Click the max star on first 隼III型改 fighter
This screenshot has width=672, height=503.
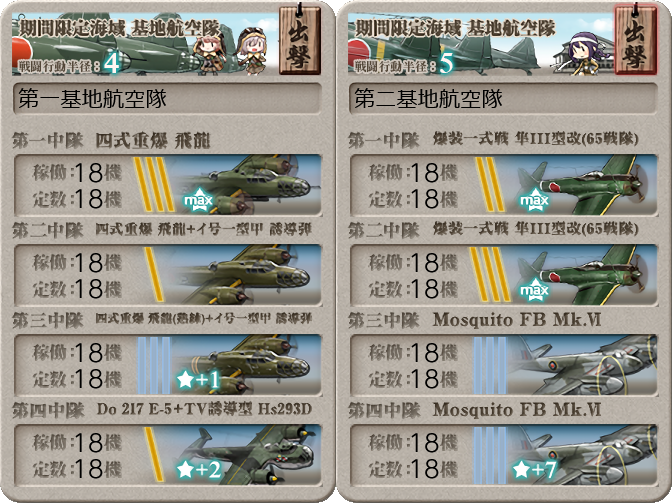click(534, 200)
